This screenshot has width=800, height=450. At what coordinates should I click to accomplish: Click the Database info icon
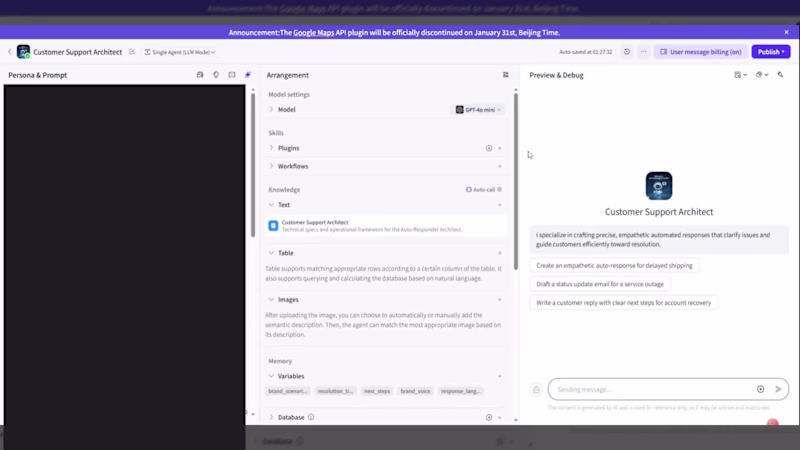(x=311, y=417)
